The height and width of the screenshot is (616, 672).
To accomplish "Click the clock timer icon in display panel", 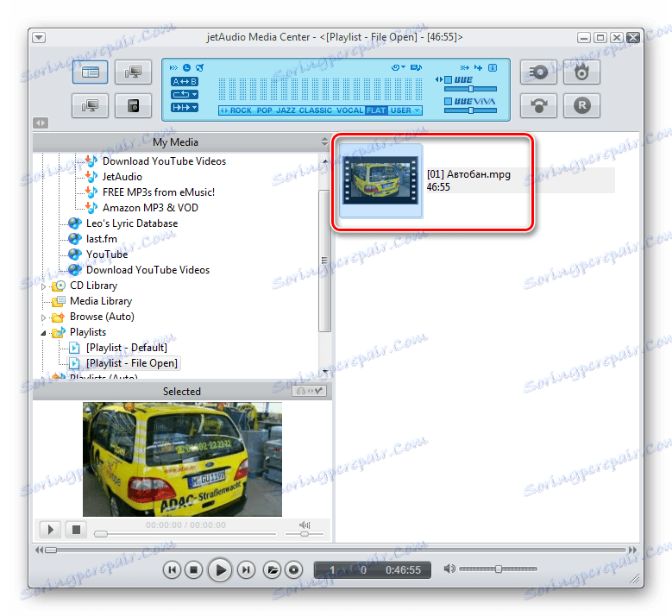I will [186, 68].
